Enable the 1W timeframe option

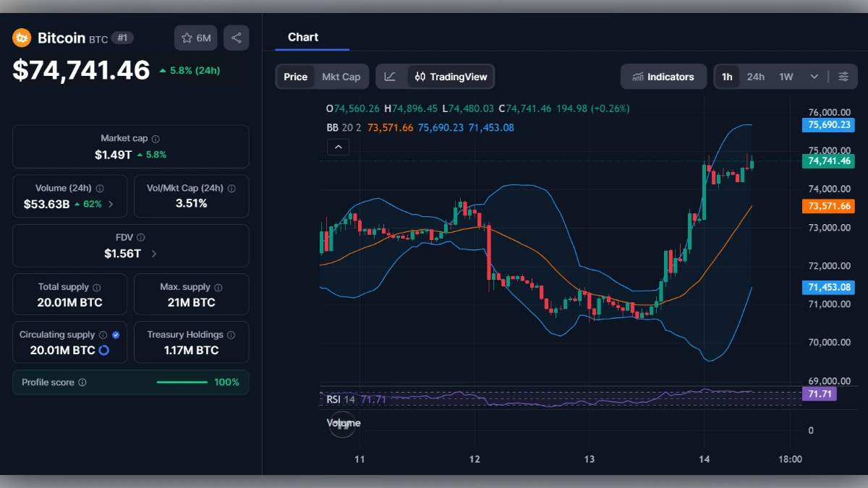[786, 76]
